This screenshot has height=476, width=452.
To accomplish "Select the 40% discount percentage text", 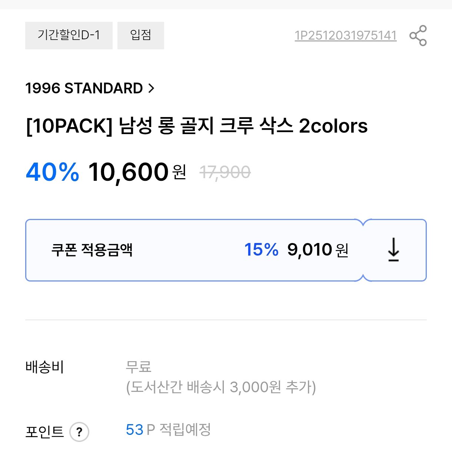I will [51, 172].
